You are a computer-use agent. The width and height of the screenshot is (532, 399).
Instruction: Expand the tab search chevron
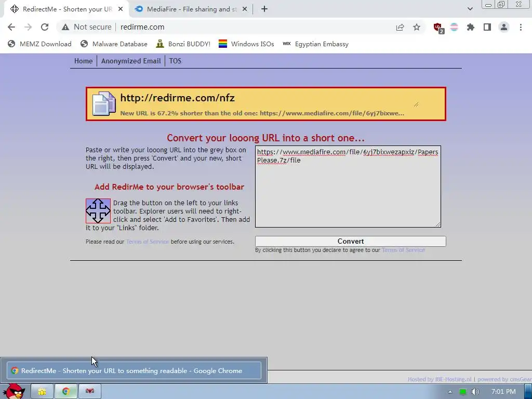pos(470,9)
